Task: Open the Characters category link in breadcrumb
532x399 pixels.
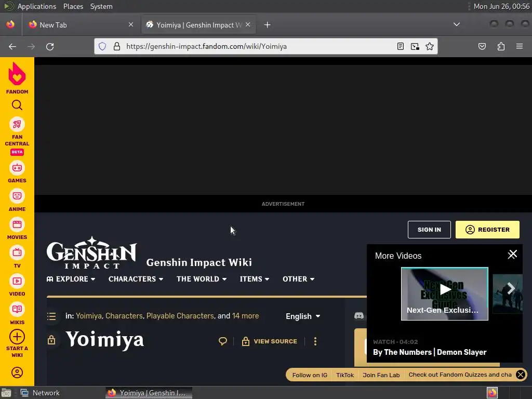Action: coord(124,316)
